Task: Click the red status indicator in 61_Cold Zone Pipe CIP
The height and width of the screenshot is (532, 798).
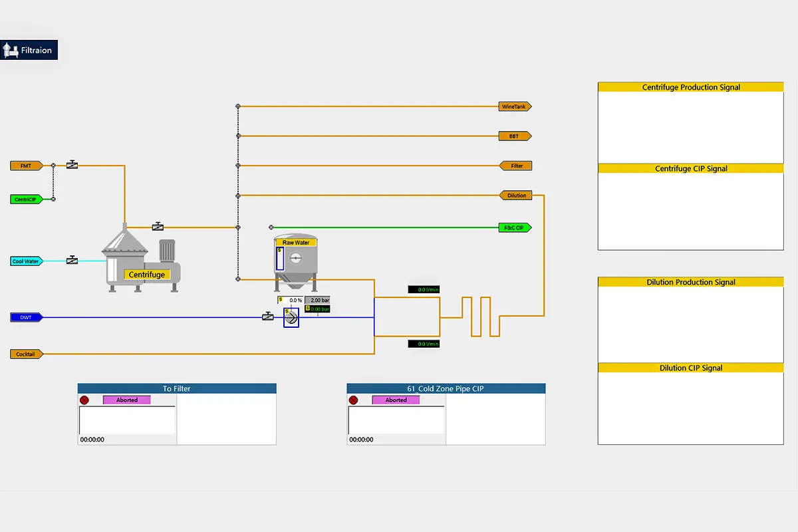Action: [353, 400]
